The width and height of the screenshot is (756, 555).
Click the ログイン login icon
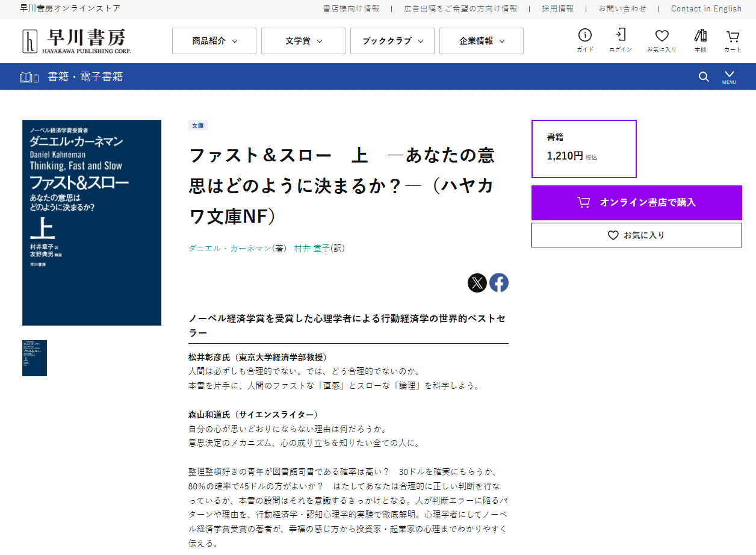coord(621,40)
